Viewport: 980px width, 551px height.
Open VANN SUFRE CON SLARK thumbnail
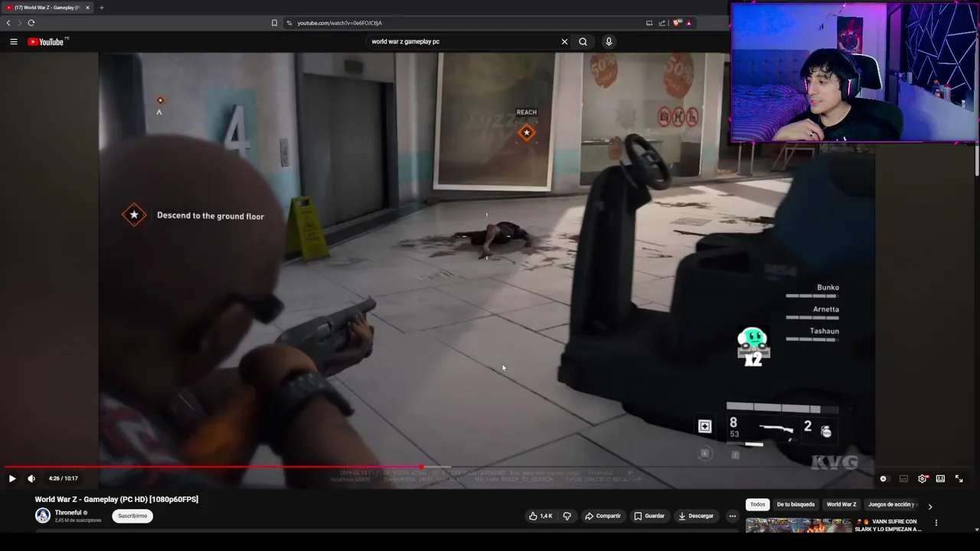(799, 526)
